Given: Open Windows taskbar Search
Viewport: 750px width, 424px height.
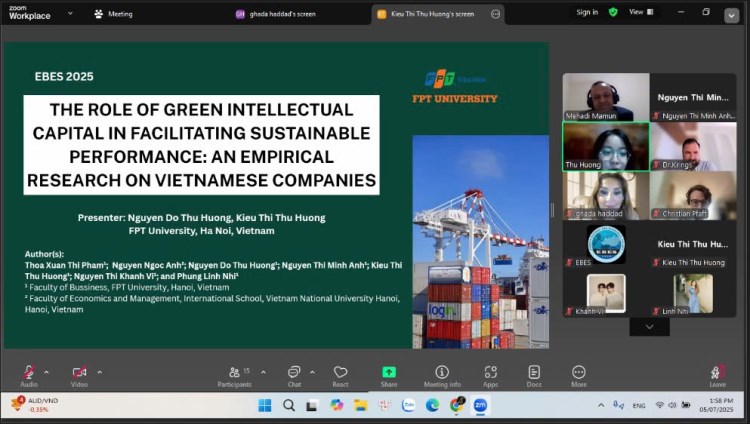Looking at the screenshot, I should pos(288,405).
